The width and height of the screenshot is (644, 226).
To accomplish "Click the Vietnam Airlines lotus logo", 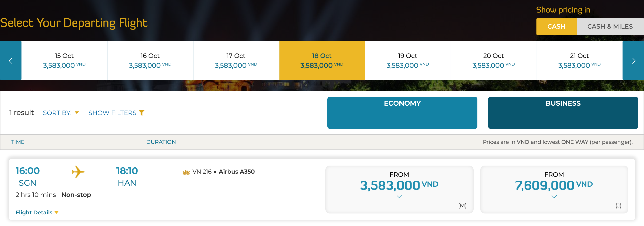I will pos(186,172).
